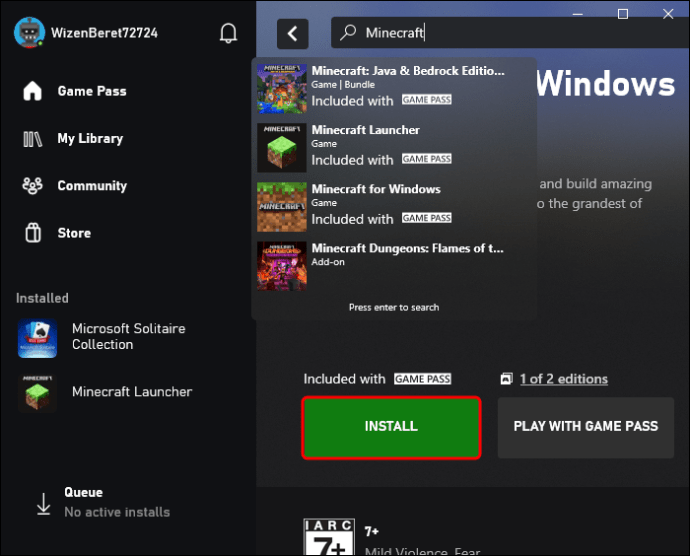
Task: Select Minecraft Launcher search result title
Action: click(366, 130)
